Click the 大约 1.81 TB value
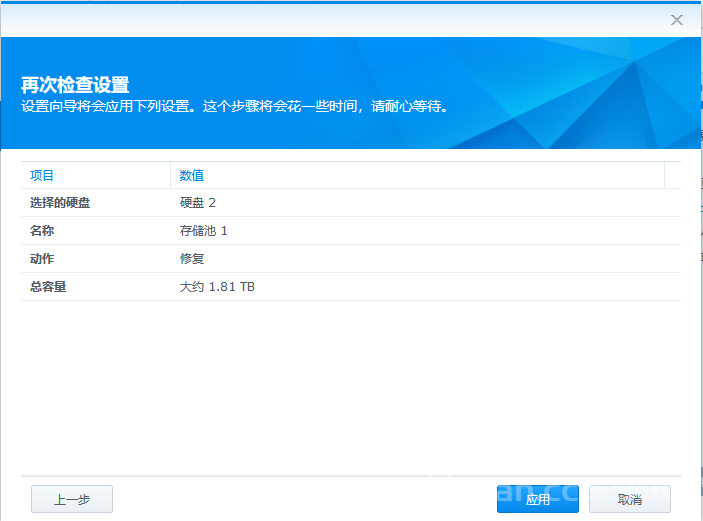 pyautogui.click(x=217, y=287)
